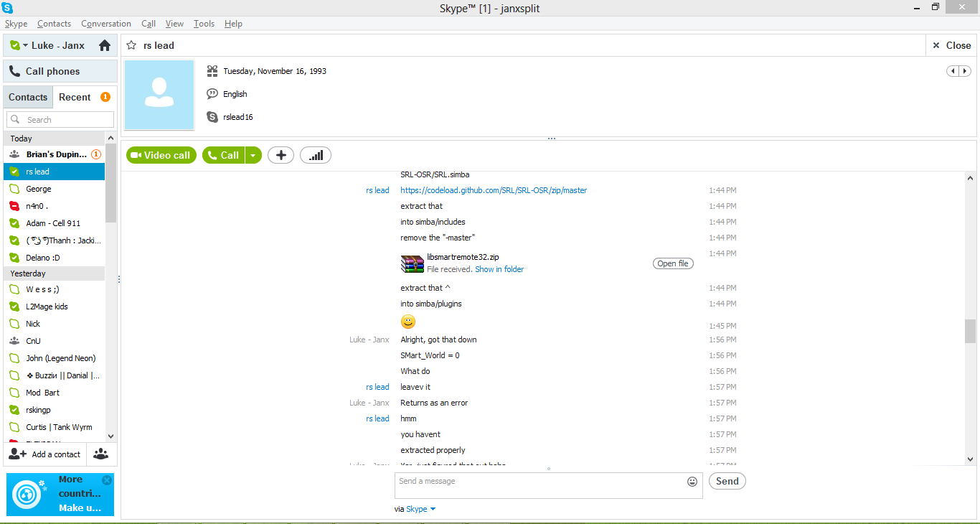Click the star favorite icon beside rs lead

click(x=131, y=45)
